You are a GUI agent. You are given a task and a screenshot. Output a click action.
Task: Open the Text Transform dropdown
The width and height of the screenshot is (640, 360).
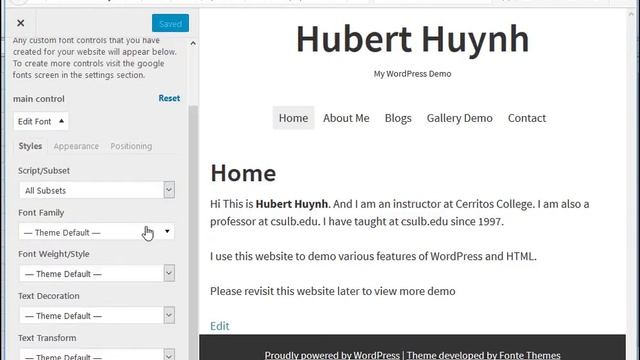tap(97, 355)
